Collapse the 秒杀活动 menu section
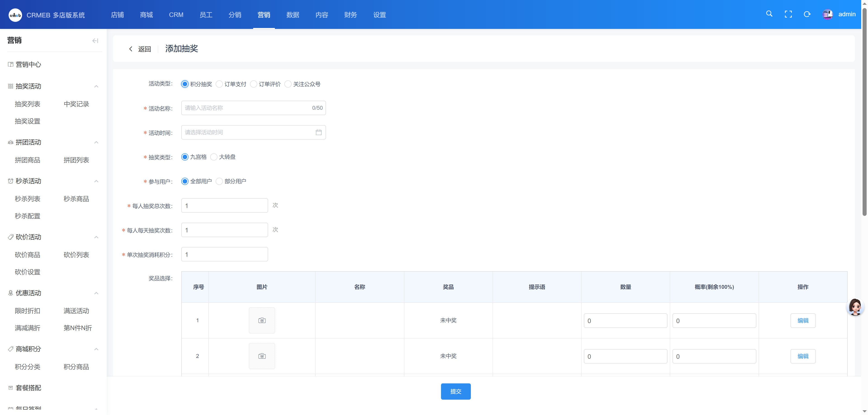The width and height of the screenshot is (868, 415). click(96, 181)
